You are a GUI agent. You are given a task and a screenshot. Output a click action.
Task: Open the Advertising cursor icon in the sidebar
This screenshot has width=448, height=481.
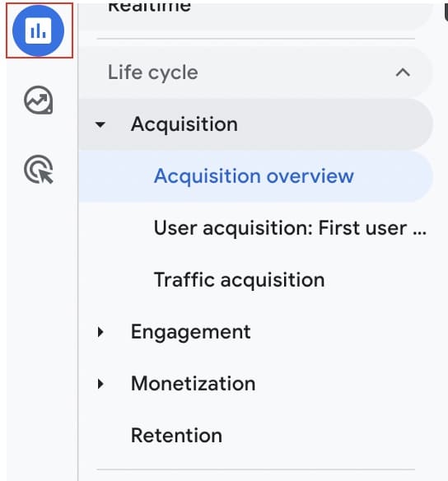click(39, 170)
